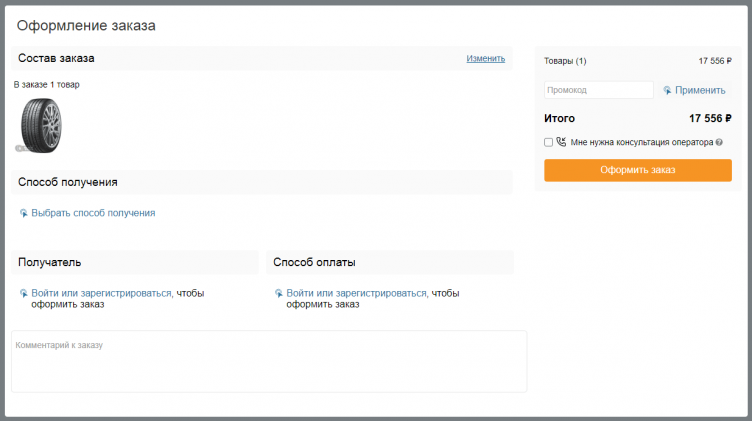Select the 'Состав заказа' section header
The image size is (752, 421).
click(x=56, y=58)
